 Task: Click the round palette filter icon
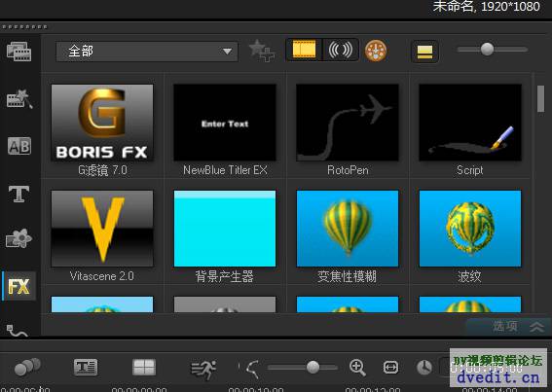click(x=376, y=51)
